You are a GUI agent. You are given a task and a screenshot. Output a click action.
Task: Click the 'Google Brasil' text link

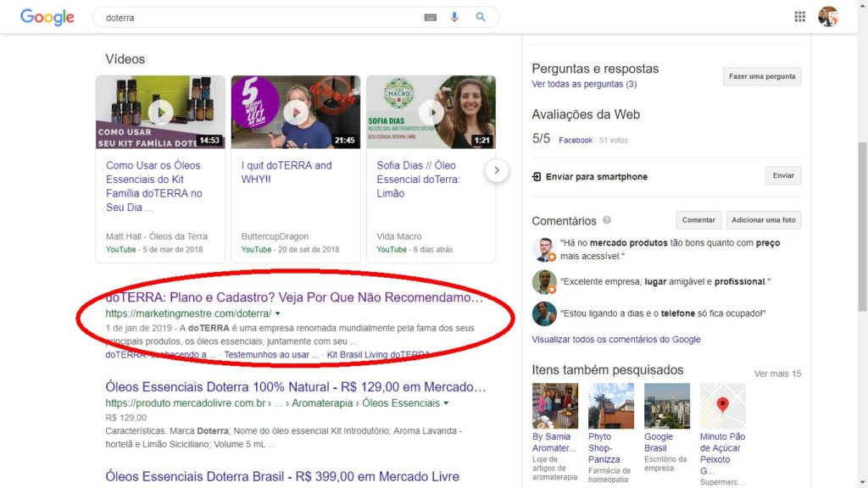pyautogui.click(x=658, y=442)
